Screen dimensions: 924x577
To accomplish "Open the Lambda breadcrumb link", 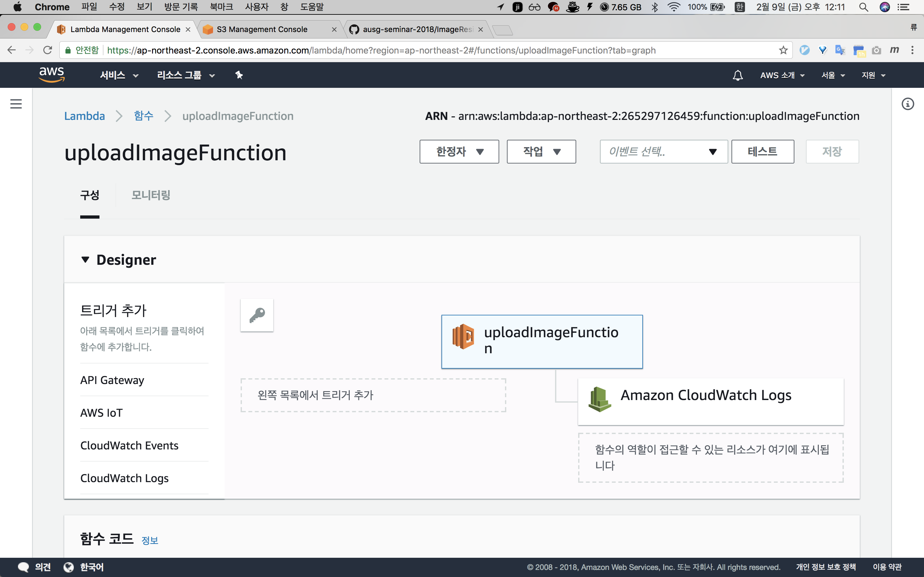I will click(x=84, y=116).
